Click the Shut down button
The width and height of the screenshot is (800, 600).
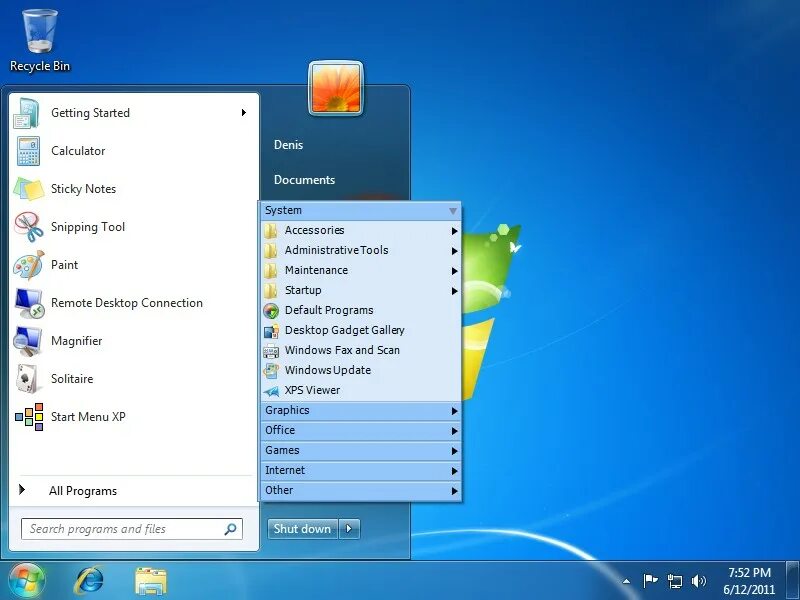pos(303,529)
